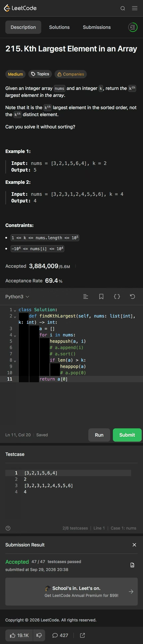Screen dimensions: 143x644
Task: Bookmark the code with bookmark icon
Action: pyautogui.click(x=101, y=296)
